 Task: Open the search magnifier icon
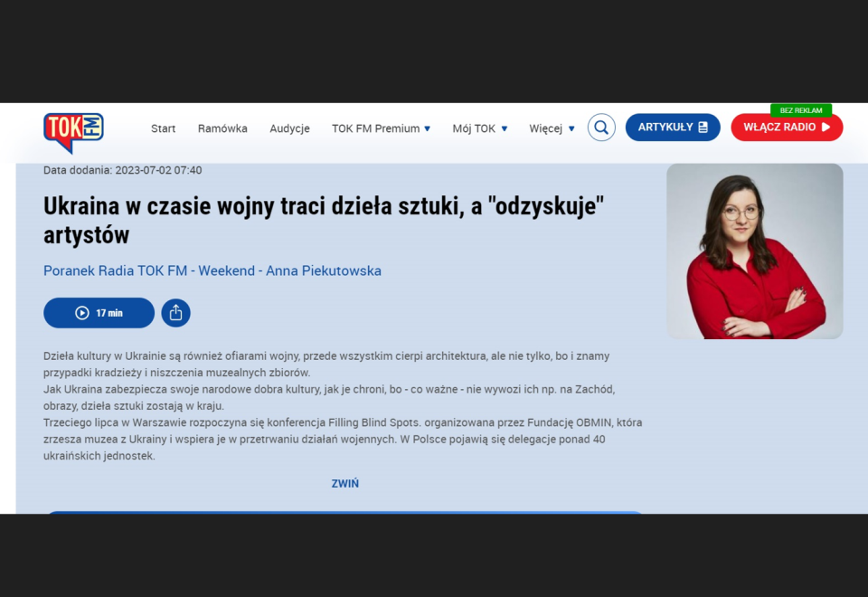[x=601, y=128]
